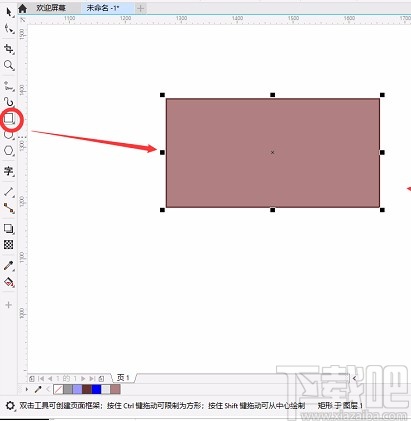Pick the pure blue palette swatch
Screen dimensions: 411x421
tap(96, 389)
